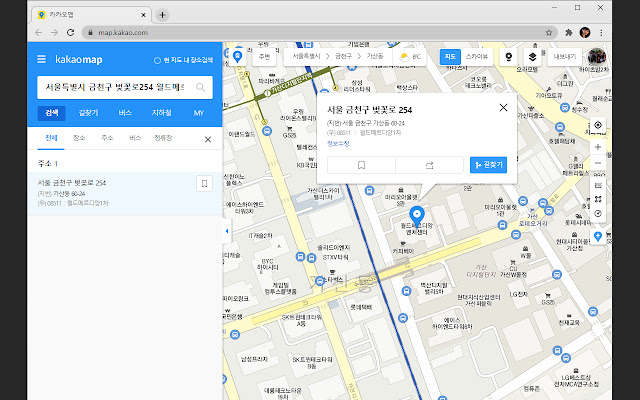Select the 버스 results filter
The width and height of the screenshot is (640, 400).
click(135, 138)
